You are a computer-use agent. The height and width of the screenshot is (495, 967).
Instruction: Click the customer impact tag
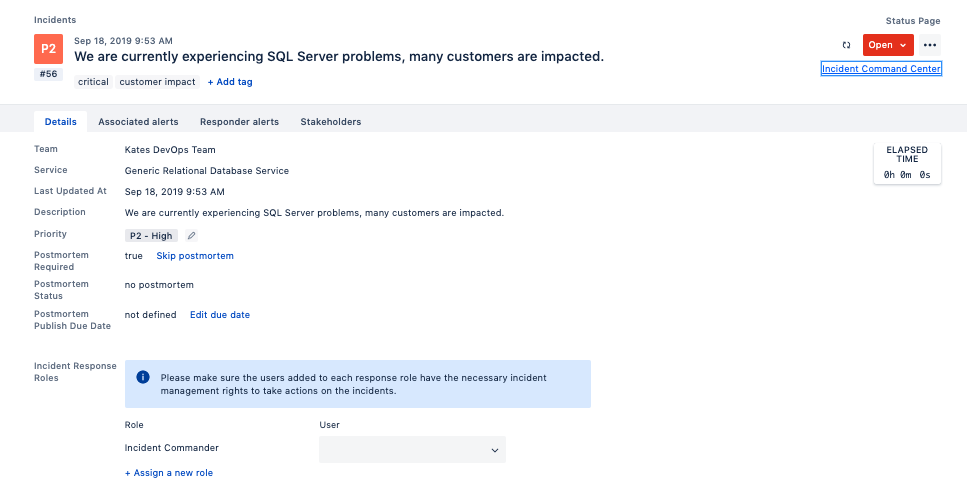point(157,81)
